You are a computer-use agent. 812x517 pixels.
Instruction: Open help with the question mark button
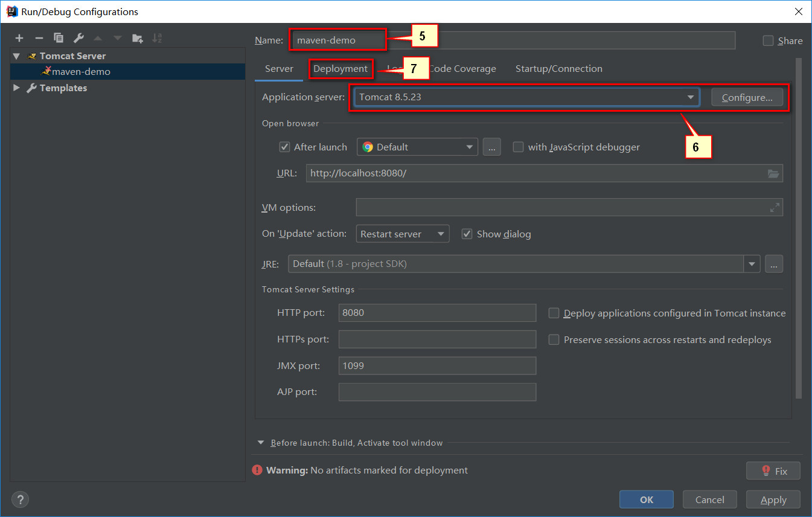click(20, 499)
